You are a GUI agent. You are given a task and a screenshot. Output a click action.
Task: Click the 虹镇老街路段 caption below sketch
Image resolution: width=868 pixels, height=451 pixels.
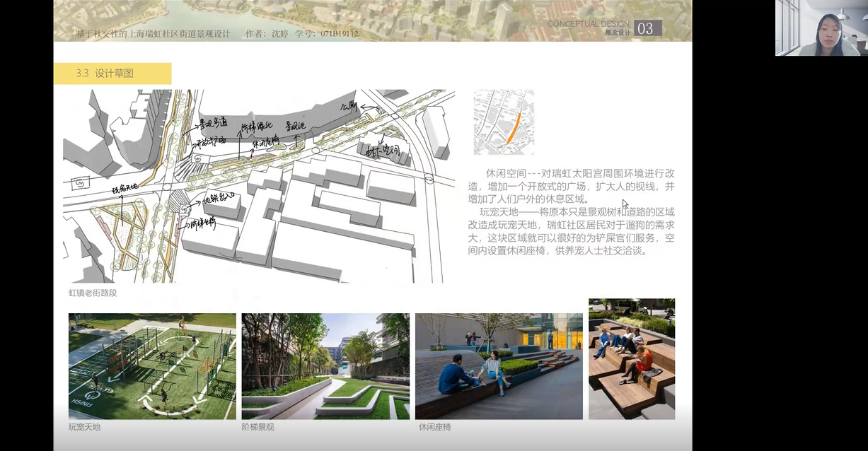point(93,293)
